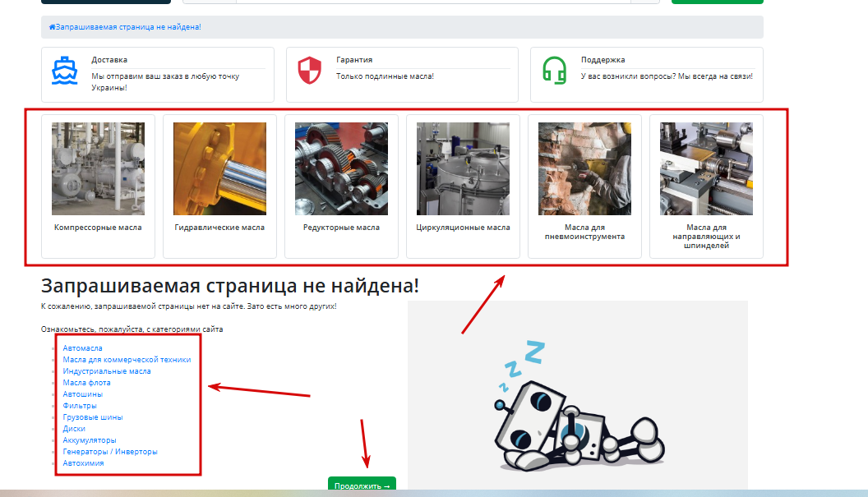The width and height of the screenshot is (868, 497).
Task: Click the text У вас возникли вопросы?
Action: [x=628, y=76]
